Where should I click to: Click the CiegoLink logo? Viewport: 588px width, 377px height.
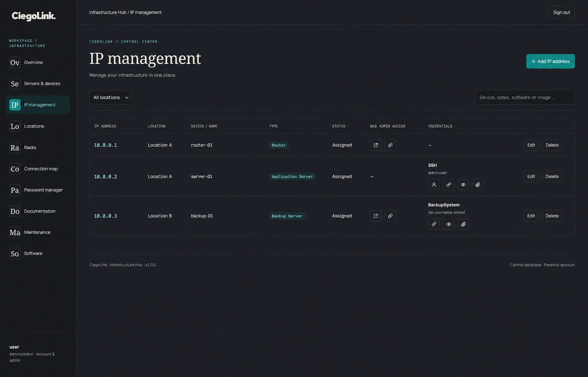(34, 16)
